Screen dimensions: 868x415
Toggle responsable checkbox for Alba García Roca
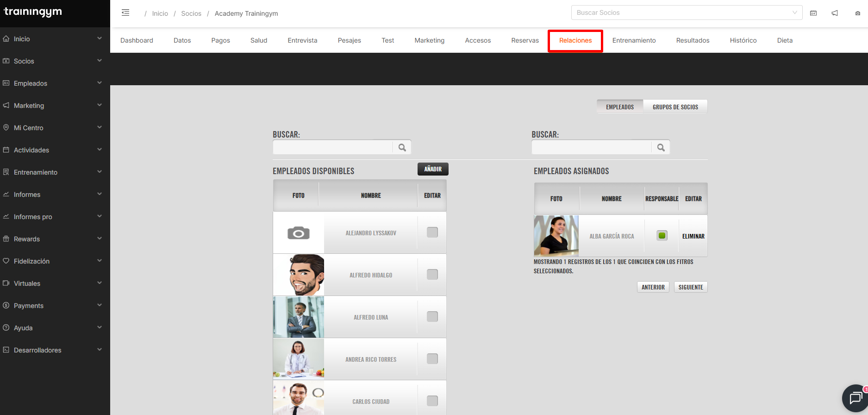[x=662, y=236]
